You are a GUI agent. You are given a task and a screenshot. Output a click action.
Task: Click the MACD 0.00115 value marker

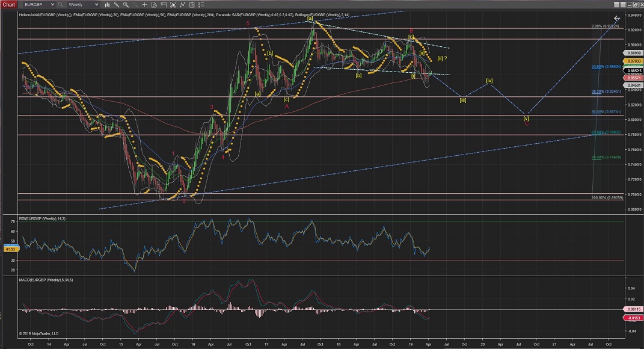(x=633, y=309)
